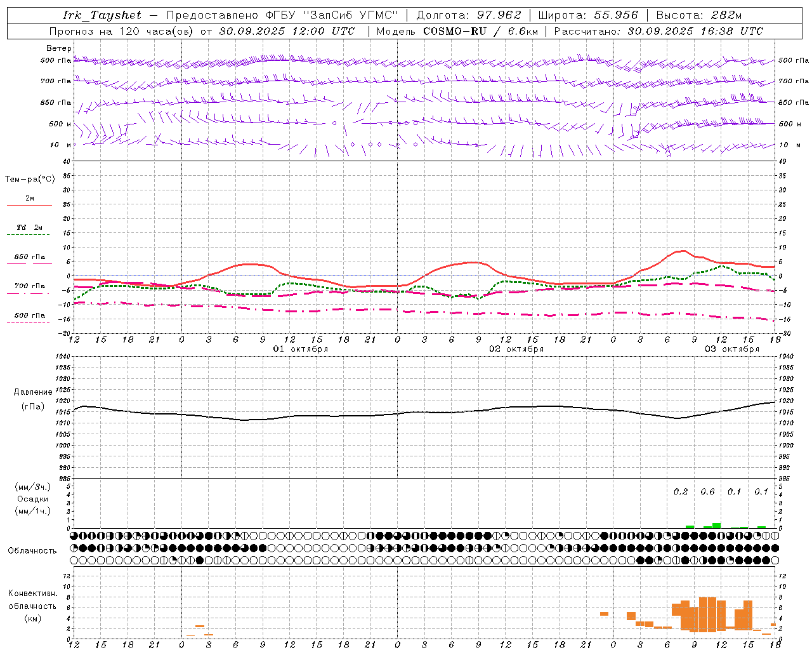Click the "Высота: 282м" elevation text
Image resolution: width=812 pixels, height=650 pixels.
[x=699, y=15]
